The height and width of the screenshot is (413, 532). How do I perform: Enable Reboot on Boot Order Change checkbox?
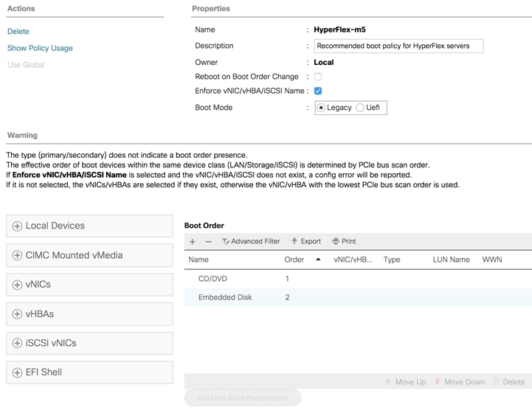point(318,77)
